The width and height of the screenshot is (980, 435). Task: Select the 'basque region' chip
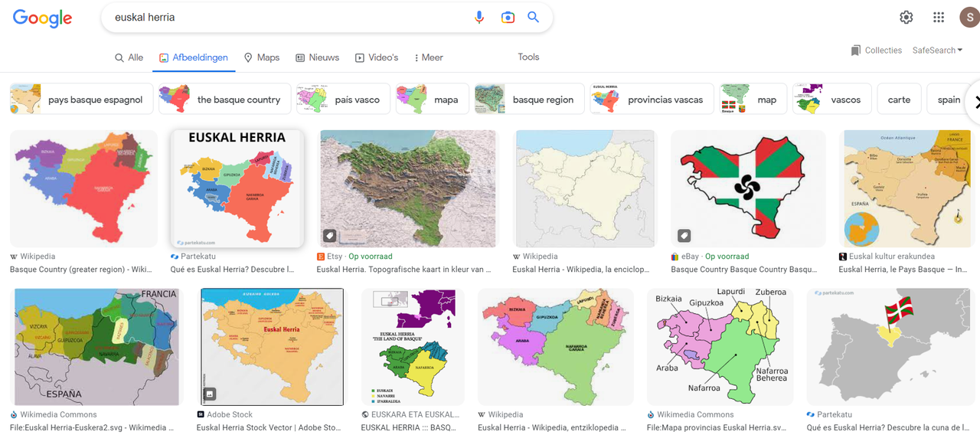[529, 100]
